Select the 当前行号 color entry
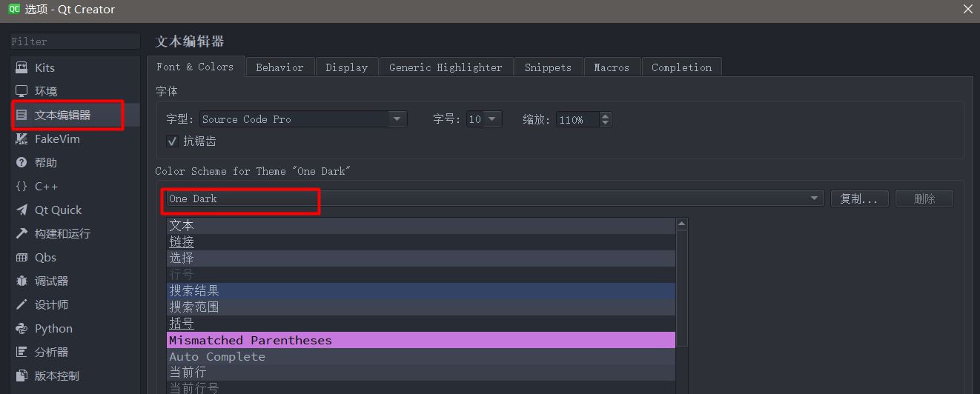Image resolution: width=980 pixels, height=394 pixels. (x=421, y=387)
